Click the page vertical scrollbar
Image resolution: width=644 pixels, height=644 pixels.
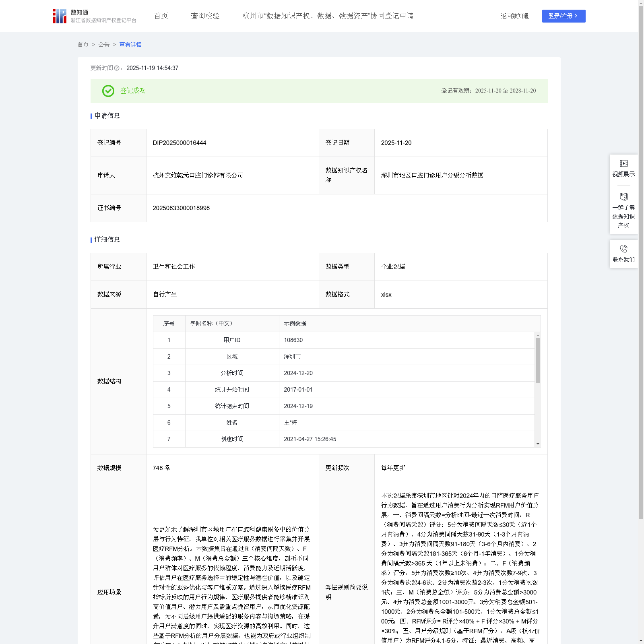(641, 262)
